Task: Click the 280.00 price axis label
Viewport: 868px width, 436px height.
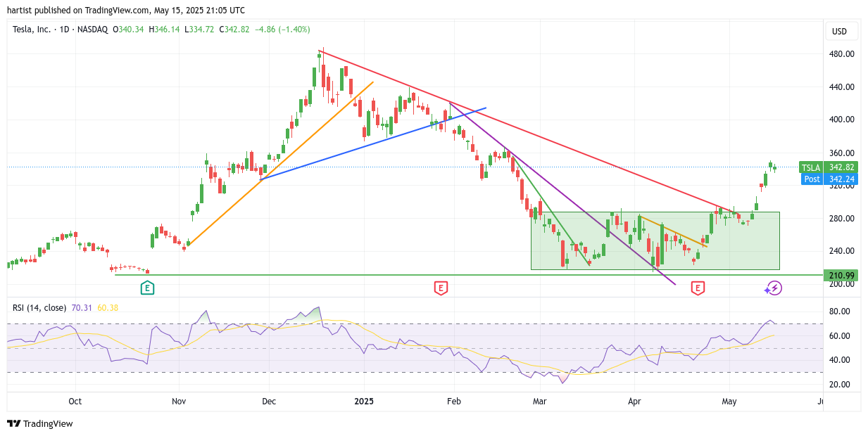Action: [841, 219]
